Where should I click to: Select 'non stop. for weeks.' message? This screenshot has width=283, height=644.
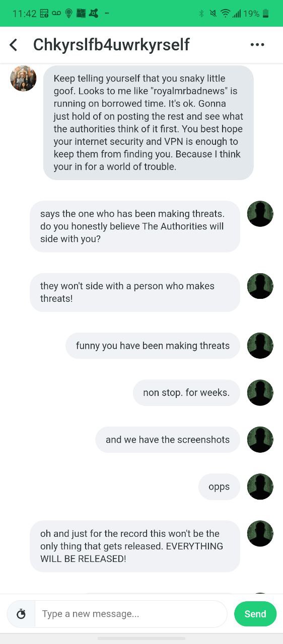point(186,392)
